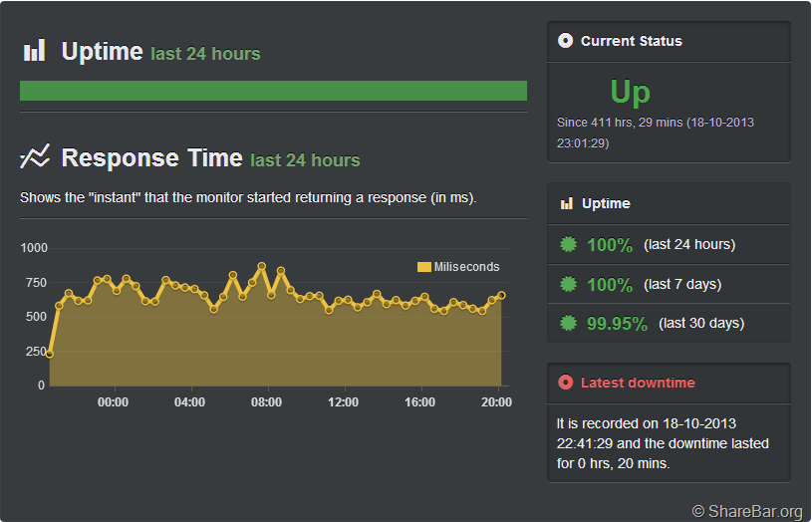Click the red Latest downtime icon
Screen dimensions: 812x522
[x=566, y=383]
